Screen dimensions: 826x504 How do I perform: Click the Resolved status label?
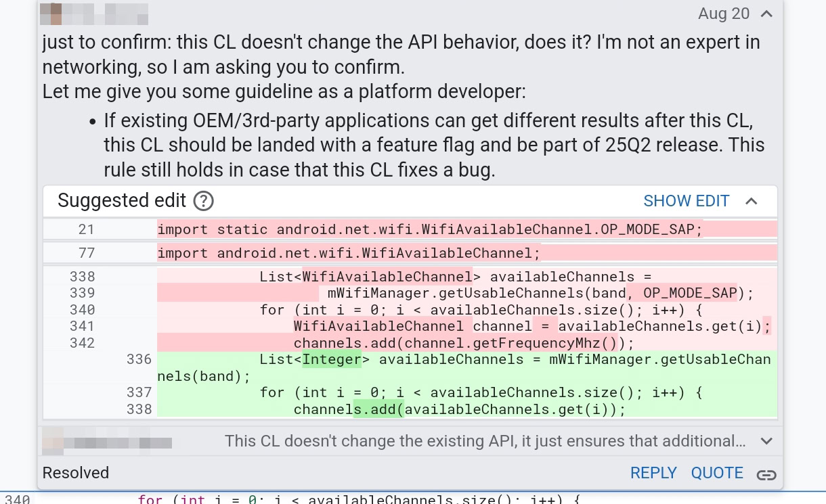[x=76, y=473]
